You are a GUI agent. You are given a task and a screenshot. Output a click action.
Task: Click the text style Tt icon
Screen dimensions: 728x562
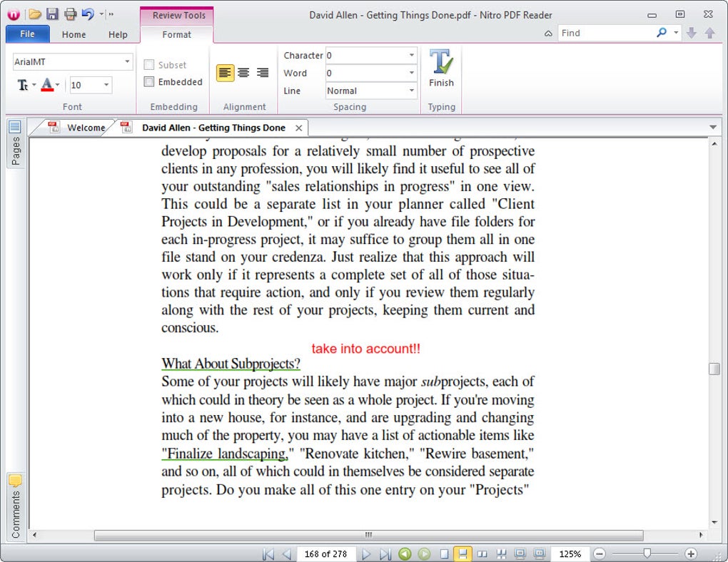click(x=23, y=85)
